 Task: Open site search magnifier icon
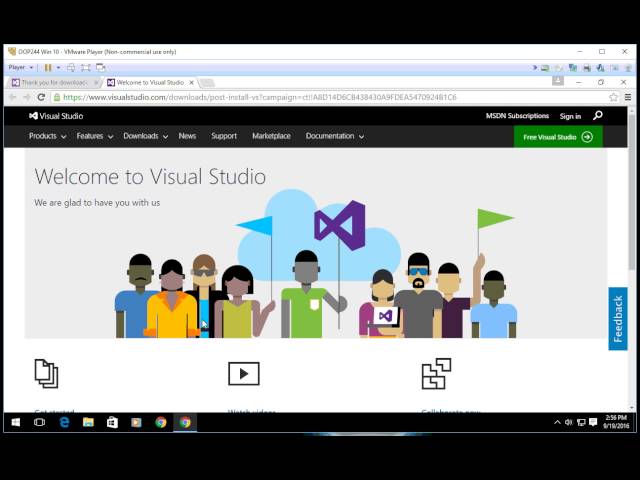tap(598, 116)
